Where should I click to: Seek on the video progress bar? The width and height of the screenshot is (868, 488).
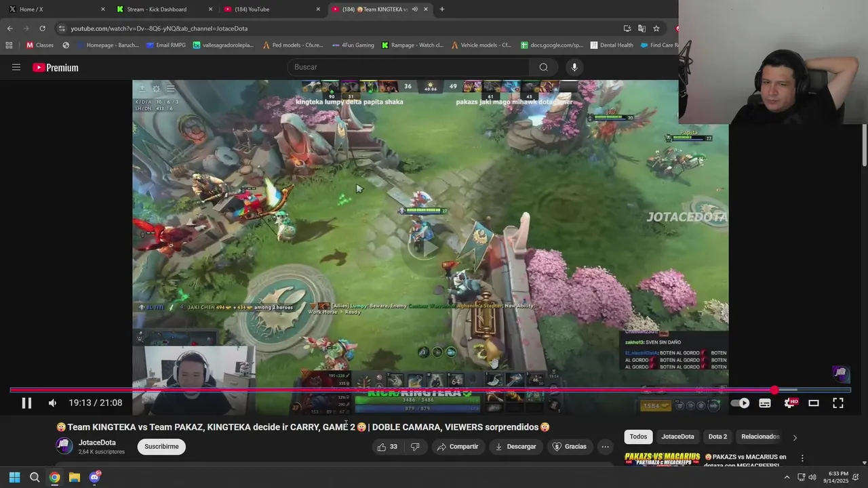[430, 390]
